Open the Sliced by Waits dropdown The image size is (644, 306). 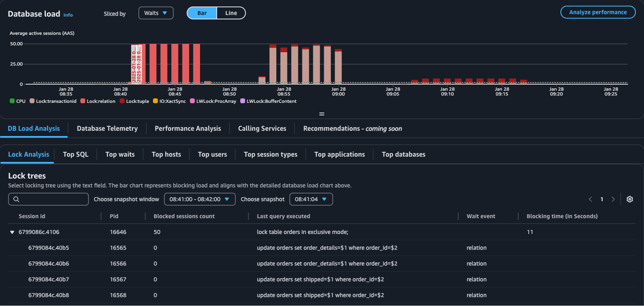(156, 13)
